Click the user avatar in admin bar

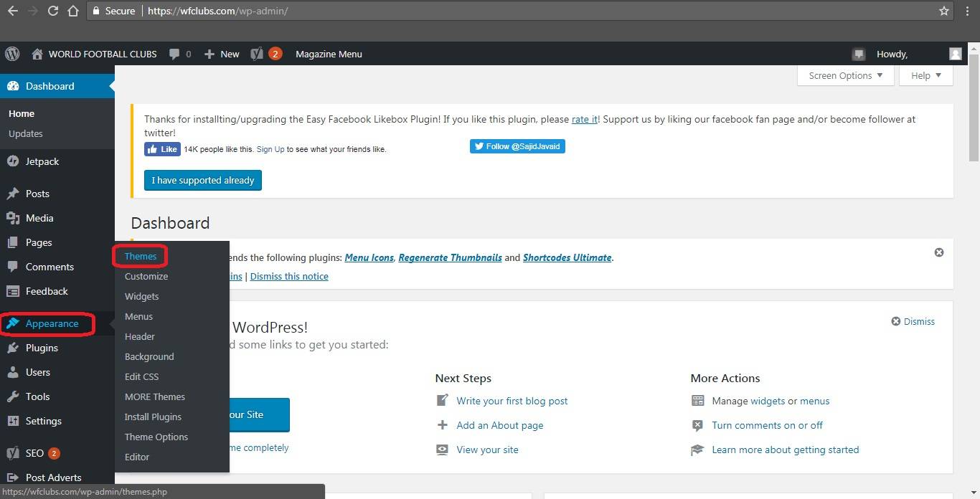[x=955, y=54]
